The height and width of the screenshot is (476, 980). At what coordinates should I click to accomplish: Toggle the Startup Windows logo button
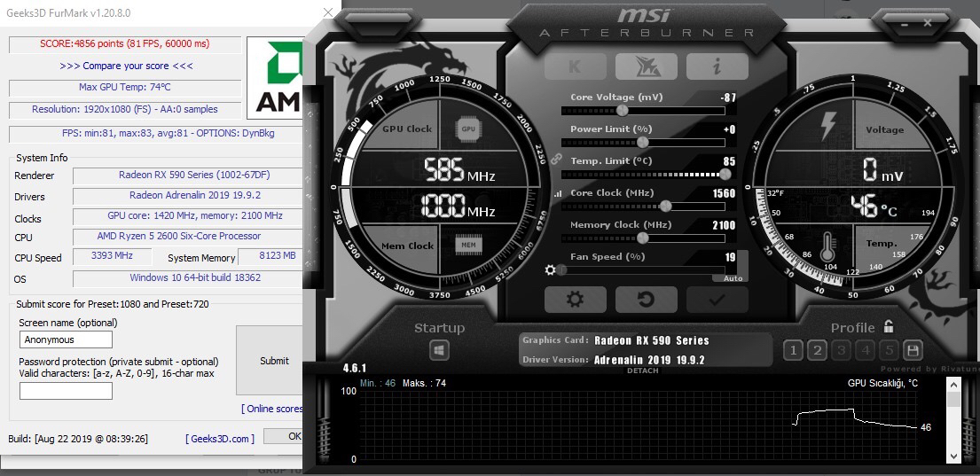(439, 350)
